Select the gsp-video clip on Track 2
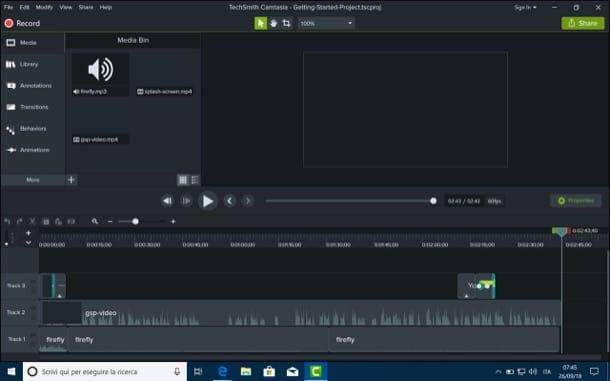Viewport: 610px width, 381px height. (300, 313)
